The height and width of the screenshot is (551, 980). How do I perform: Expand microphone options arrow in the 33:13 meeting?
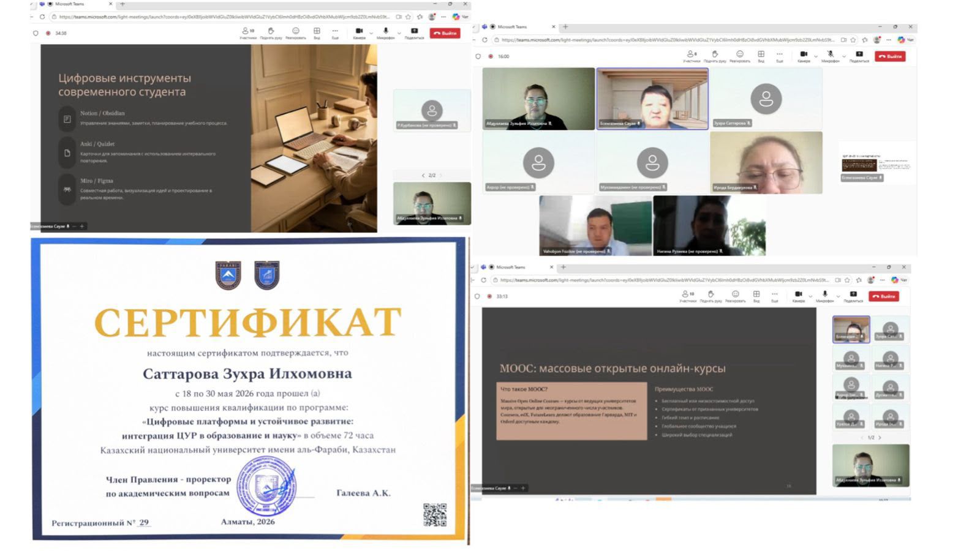click(x=839, y=296)
